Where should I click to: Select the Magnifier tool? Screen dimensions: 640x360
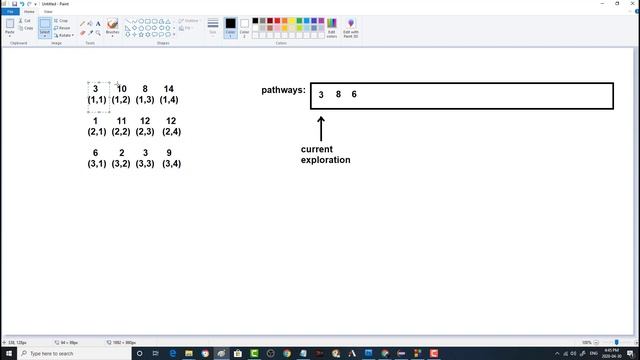(98, 33)
